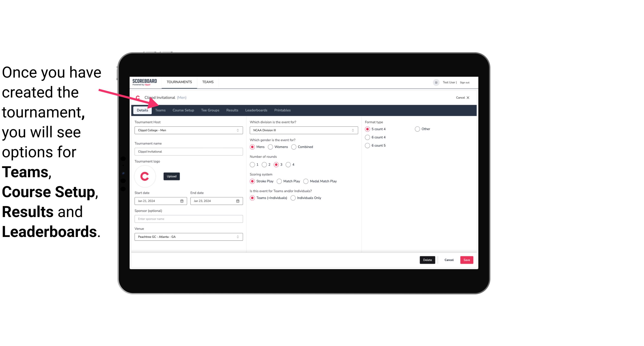Click the red Delete button
The image size is (644, 346).
(x=426, y=259)
